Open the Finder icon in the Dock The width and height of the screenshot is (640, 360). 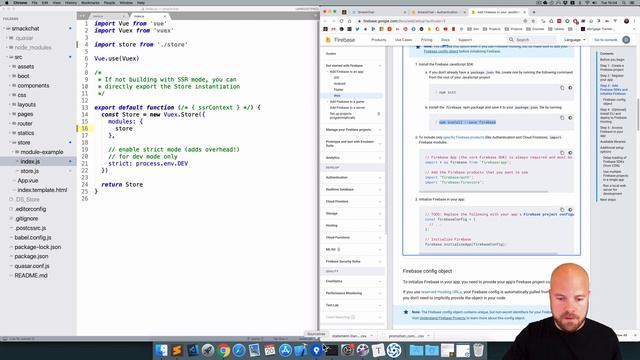[161, 350]
